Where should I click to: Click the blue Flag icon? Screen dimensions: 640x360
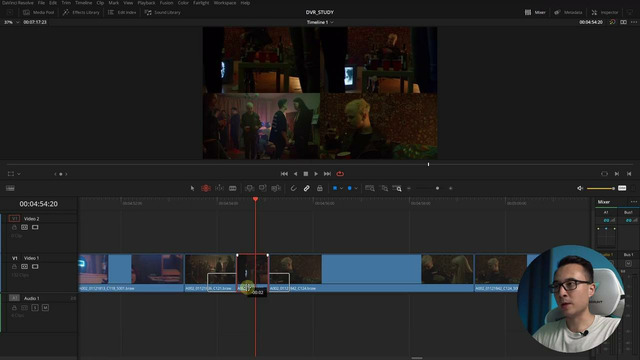click(335, 188)
